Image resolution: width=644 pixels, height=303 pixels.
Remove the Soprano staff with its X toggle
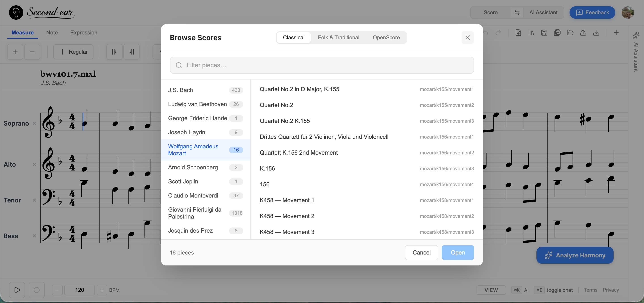click(34, 123)
